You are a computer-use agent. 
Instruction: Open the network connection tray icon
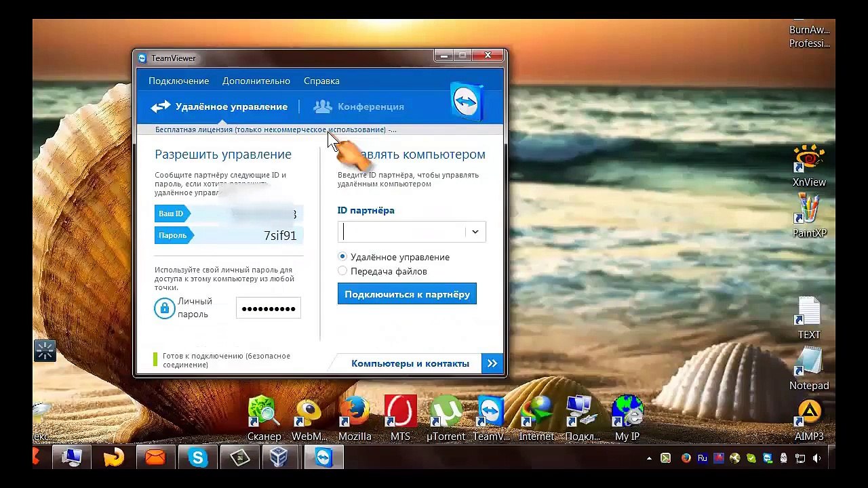(800, 459)
